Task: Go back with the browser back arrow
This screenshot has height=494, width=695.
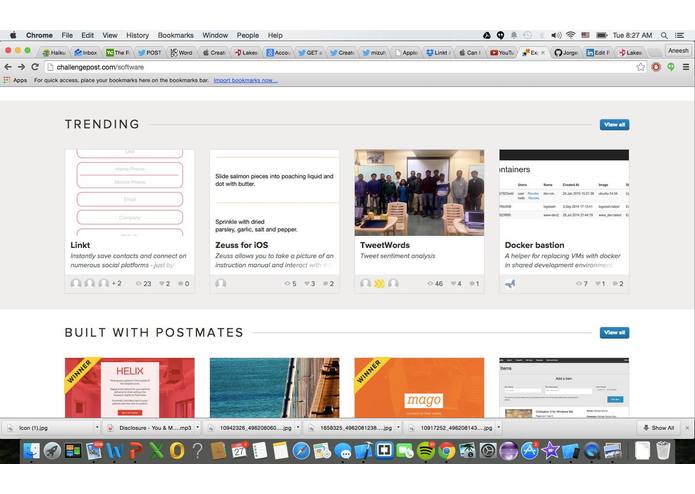Action: click(x=8, y=67)
